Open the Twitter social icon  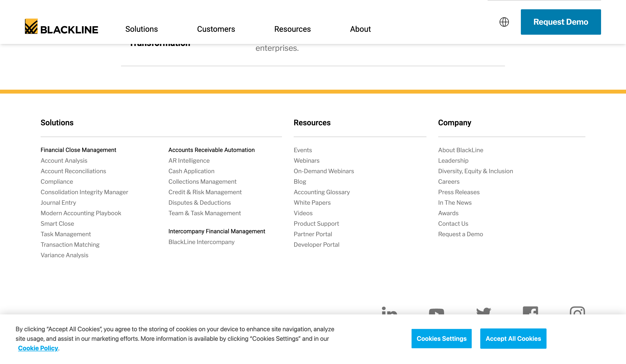point(484,311)
